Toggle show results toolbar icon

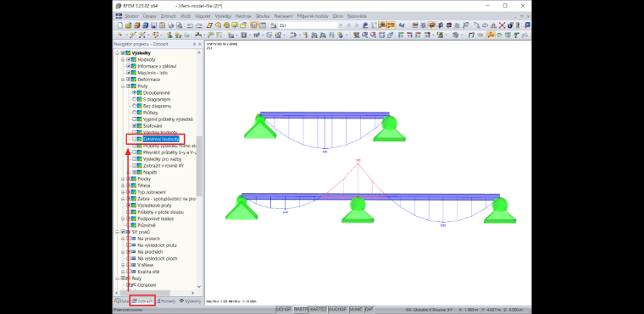382,25
